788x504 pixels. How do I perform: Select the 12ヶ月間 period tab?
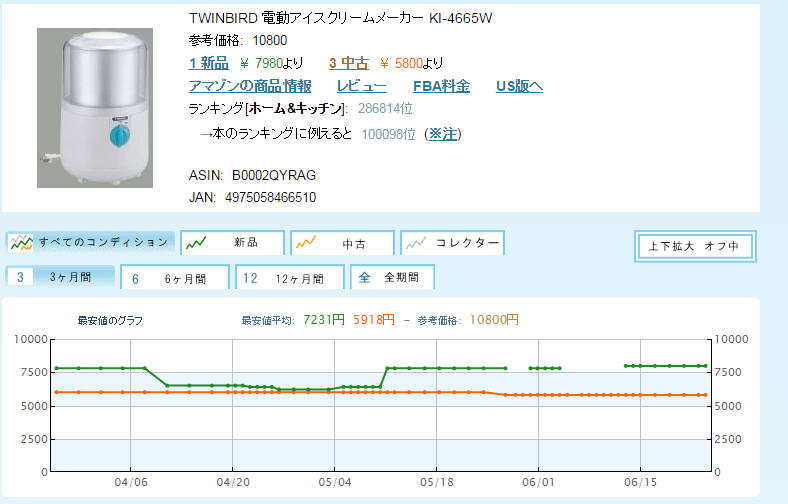(x=290, y=278)
